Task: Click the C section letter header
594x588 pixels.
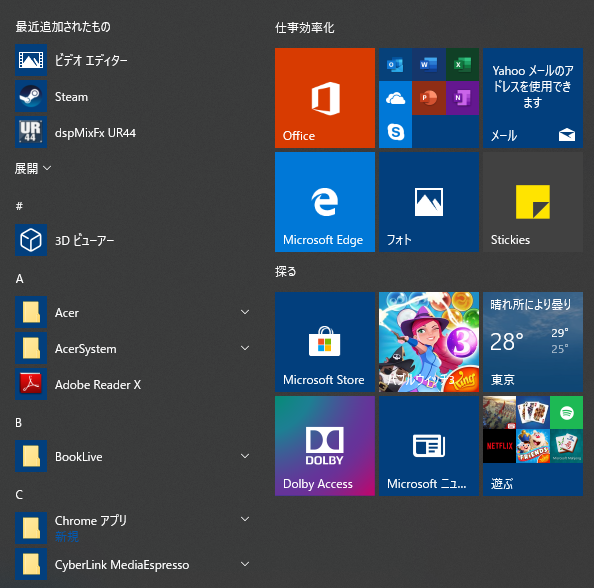Action: click(x=19, y=495)
